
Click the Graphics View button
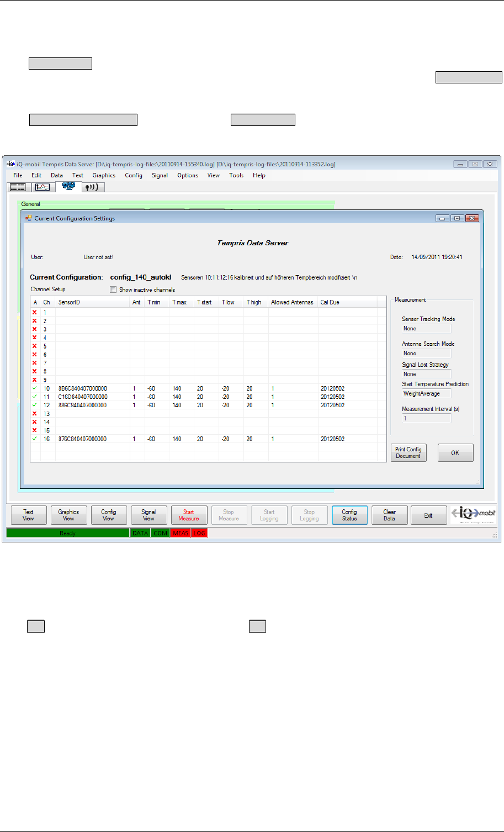coord(68,515)
